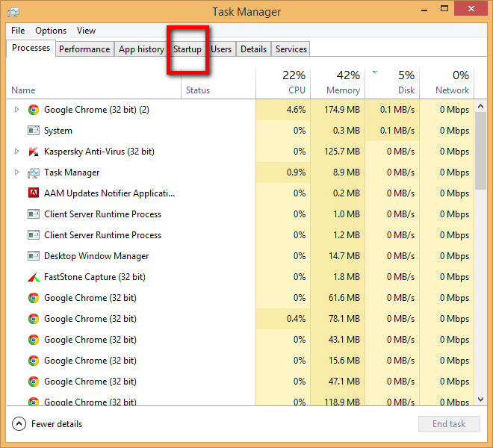493x448 pixels.
Task: Click the Task Manager title bar icon
Action: [x=13, y=12]
